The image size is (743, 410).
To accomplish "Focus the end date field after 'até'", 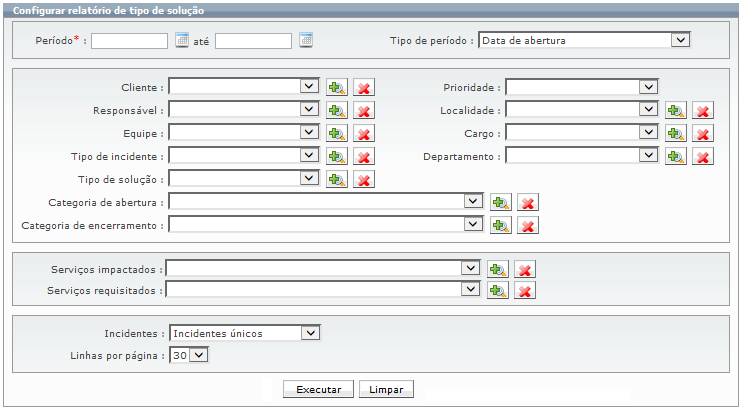I will [254, 41].
